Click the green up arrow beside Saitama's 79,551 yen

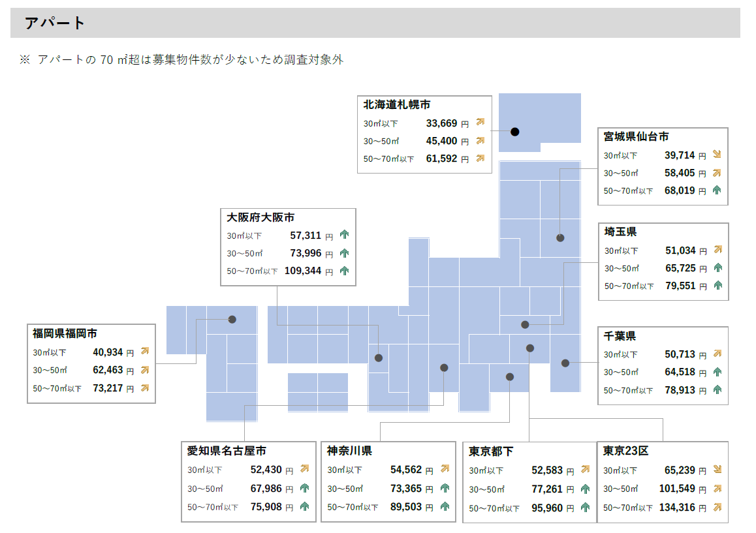pyautogui.click(x=717, y=286)
